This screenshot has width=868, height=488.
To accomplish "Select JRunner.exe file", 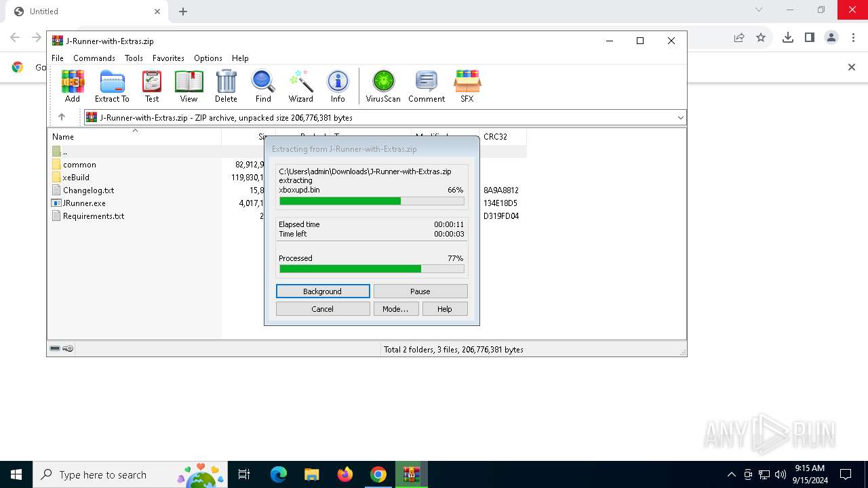I will [x=84, y=203].
